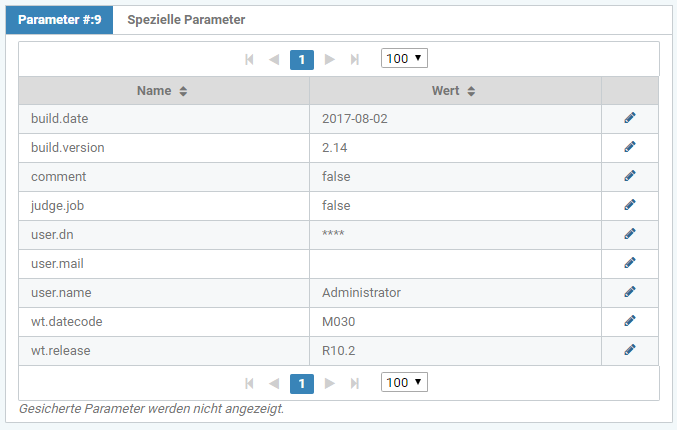Edit the user.name Administrator entry
Image resolution: width=677 pixels, height=430 pixels.
tap(630, 292)
